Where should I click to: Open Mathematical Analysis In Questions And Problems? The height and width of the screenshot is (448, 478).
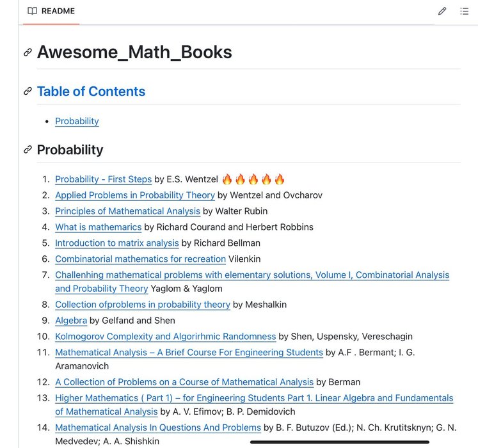pyautogui.click(x=158, y=428)
